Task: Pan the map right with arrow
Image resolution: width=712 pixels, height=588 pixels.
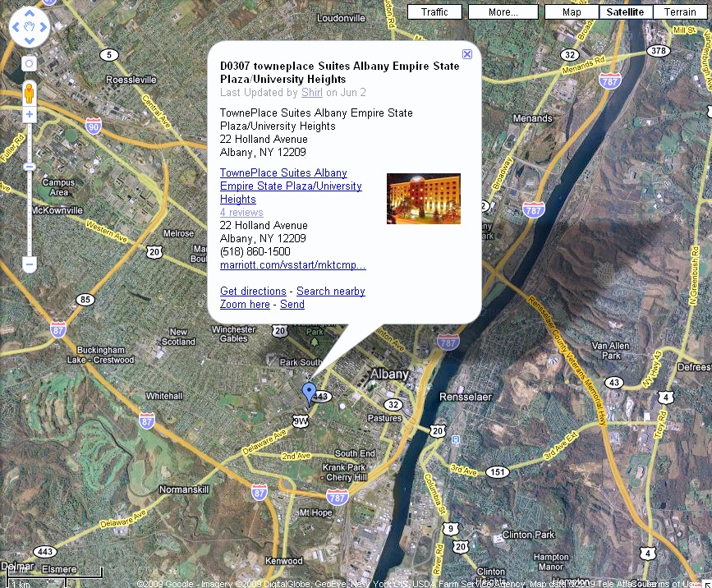Action: (43, 28)
